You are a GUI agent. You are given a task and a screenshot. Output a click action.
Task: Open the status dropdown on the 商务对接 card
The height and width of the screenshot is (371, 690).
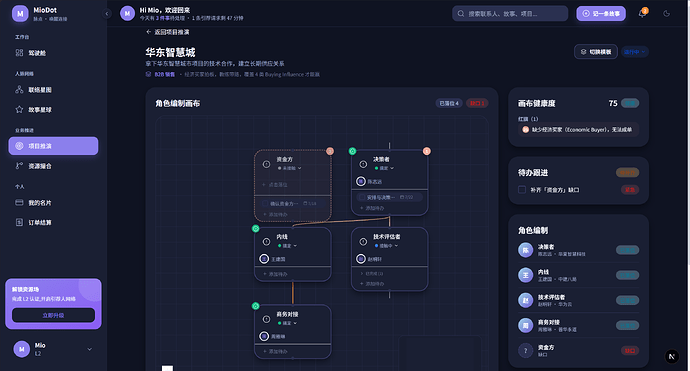(287, 323)
